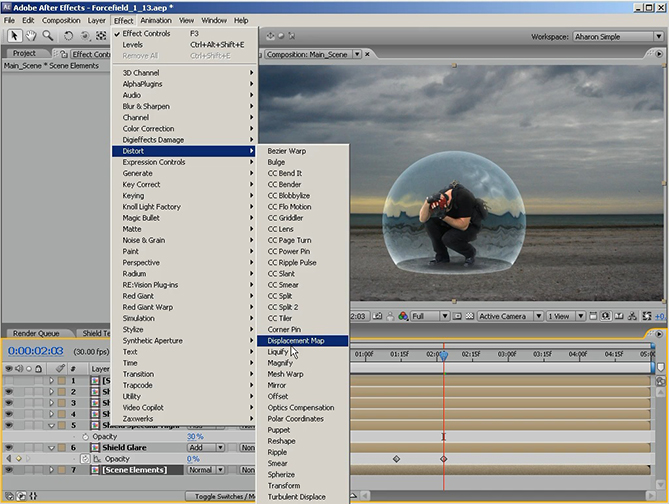Toggle pixel aspect ratio correction icon
This screenshot has width=669, height=504.
[593, 316]
